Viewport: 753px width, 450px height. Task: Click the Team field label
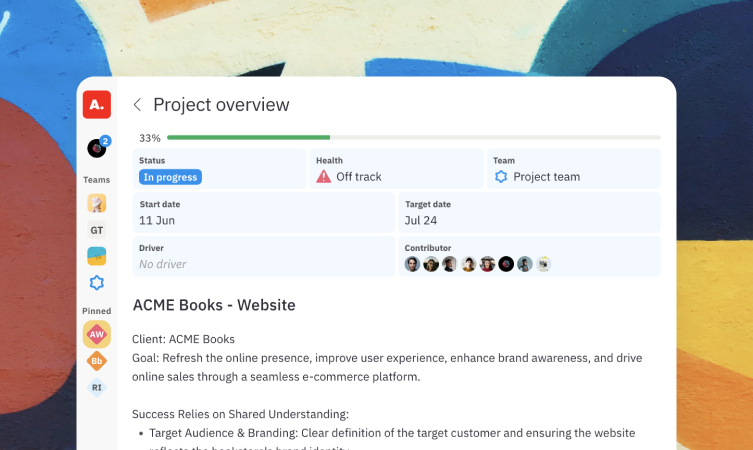pos(504,160)
